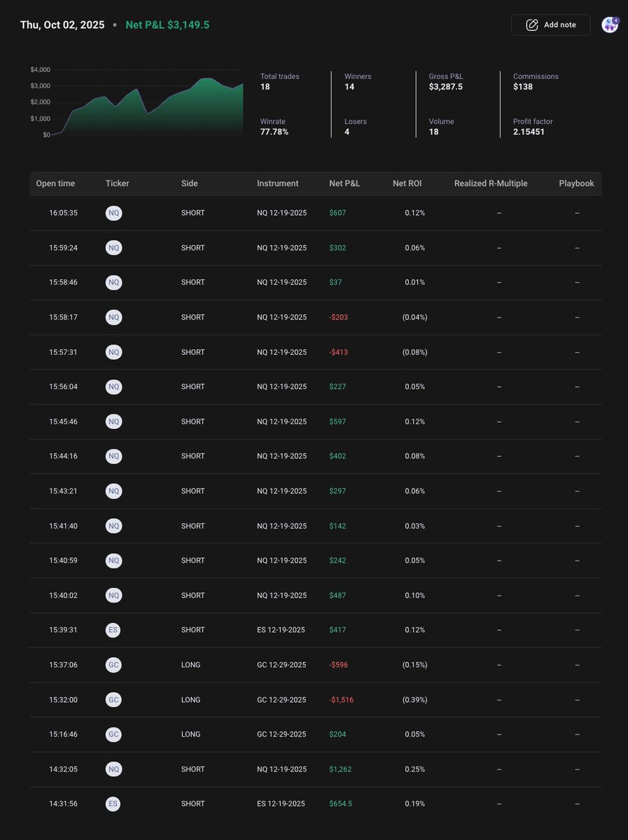Click the Winners 14 value
This screenshot has width=628, height=840.
pyautogui.click(x=349, y=87)
